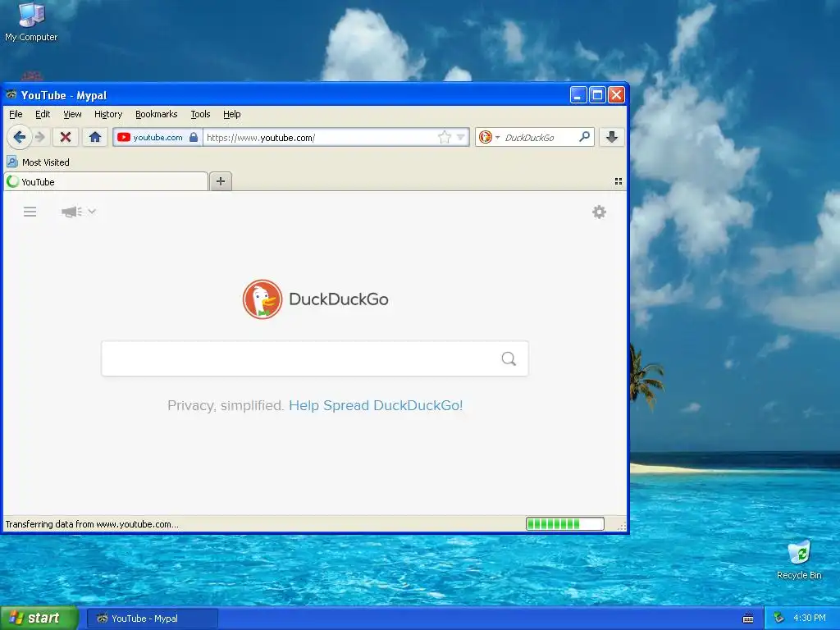Open the Most Visited bookmarks folder
The width and height of the screenshot is (840, 630).
tap(39, 162)
